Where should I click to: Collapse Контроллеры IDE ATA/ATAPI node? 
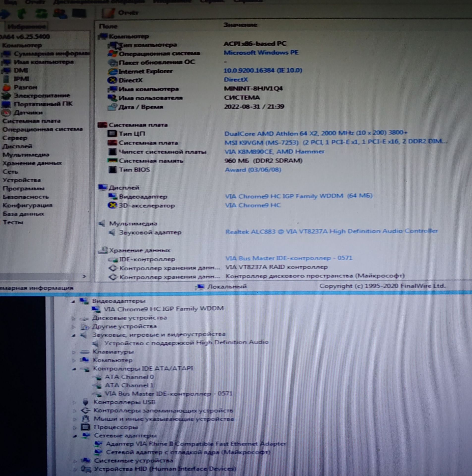coord(74,369)
